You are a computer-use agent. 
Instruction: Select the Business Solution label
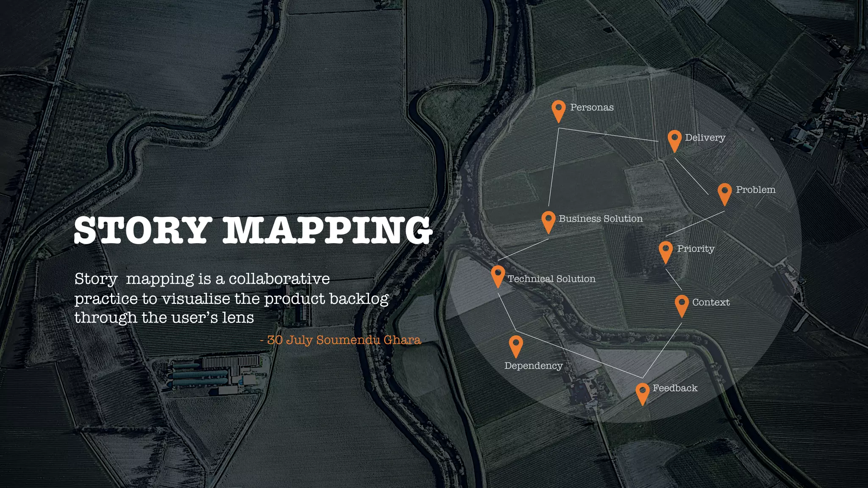601,219
